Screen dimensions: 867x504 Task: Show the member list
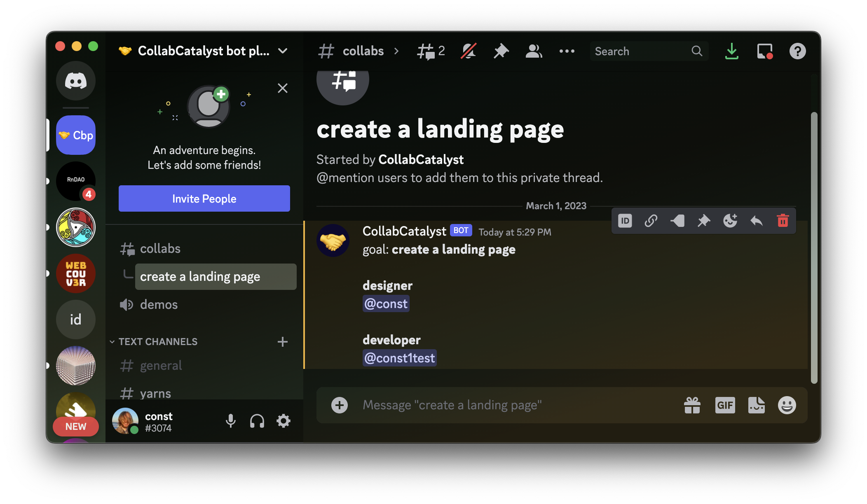[x=534, y=51]
